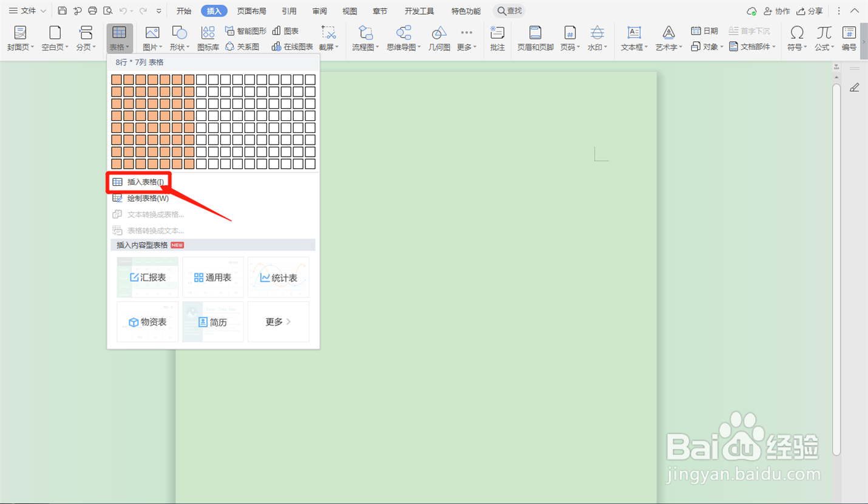Viewport: 868px width, 504px height.
Task: Click the cloud sync status icon
Action: click(x=751, y=11)
